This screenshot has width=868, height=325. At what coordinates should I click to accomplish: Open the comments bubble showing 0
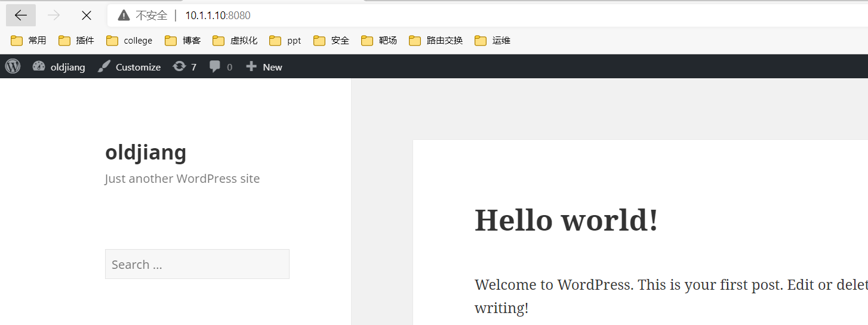221,67
